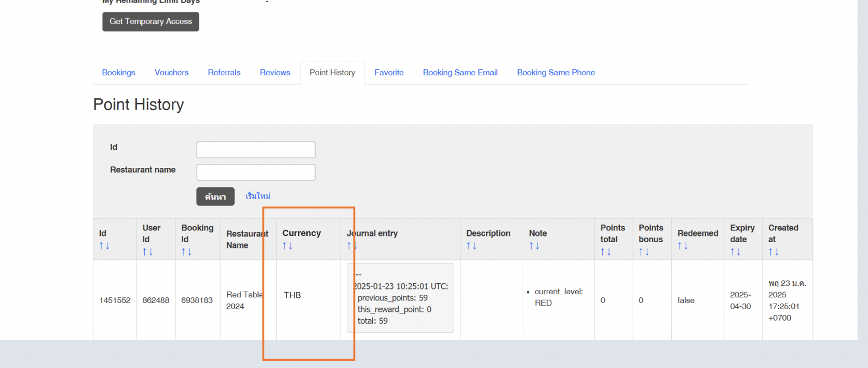Focus the Restaurant name input field

coord(256,172)
